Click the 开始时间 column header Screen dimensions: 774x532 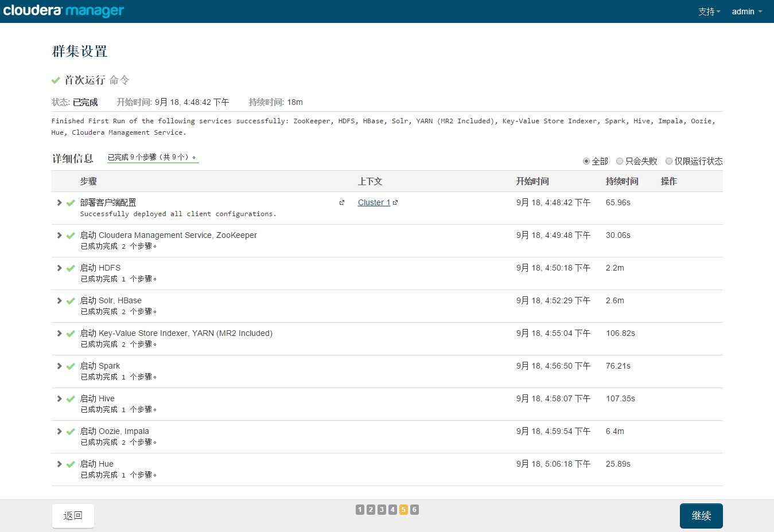pyautogui.click(x=532, y=181)
